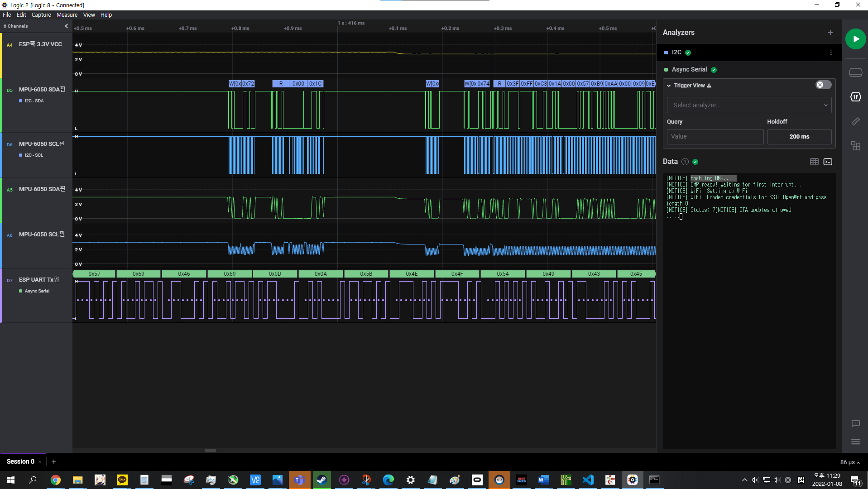Open Google Chrome from taskbar
Screen dimensions: 868x489
click(55, 480)
